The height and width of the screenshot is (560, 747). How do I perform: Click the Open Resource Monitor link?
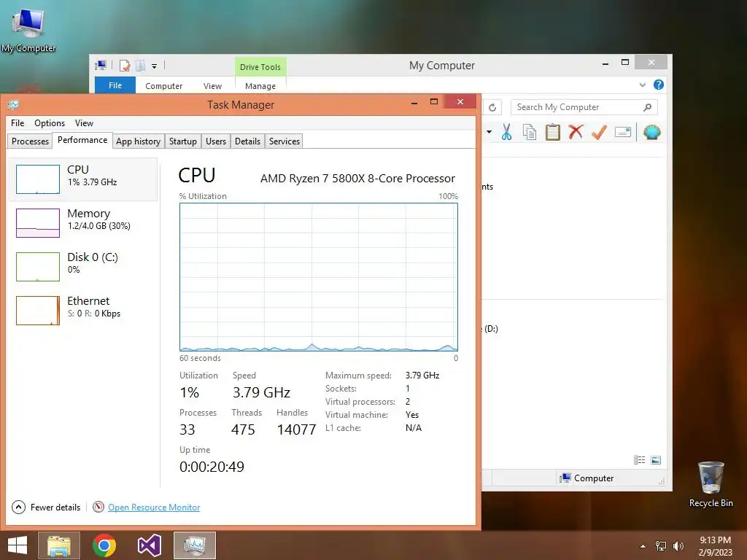154,507
